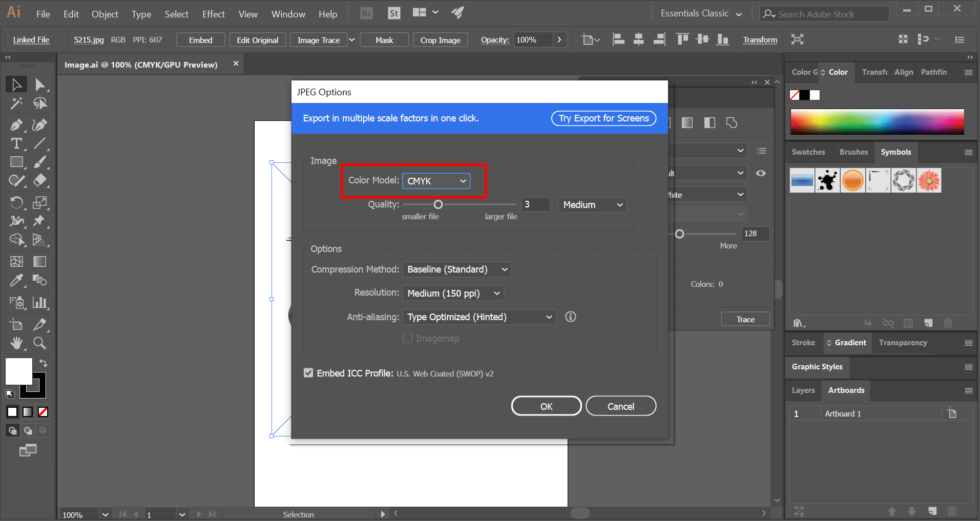This screenshot has height=521, width=980.
Task: Uncheck Embed ICC Profile
Action: (308, 373)
